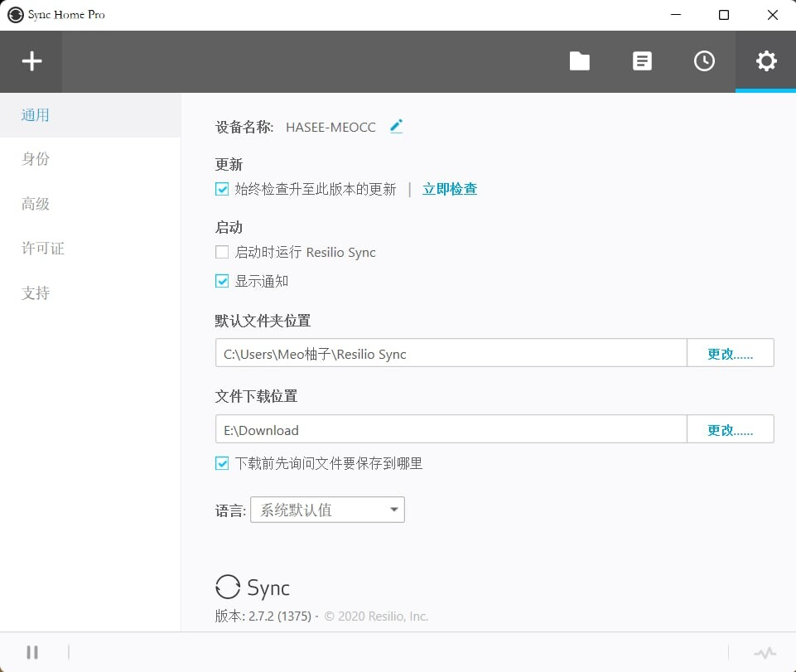Maximize the Sync Home Pro window
The height and width of the screenshot is (672, 796).
724,15
